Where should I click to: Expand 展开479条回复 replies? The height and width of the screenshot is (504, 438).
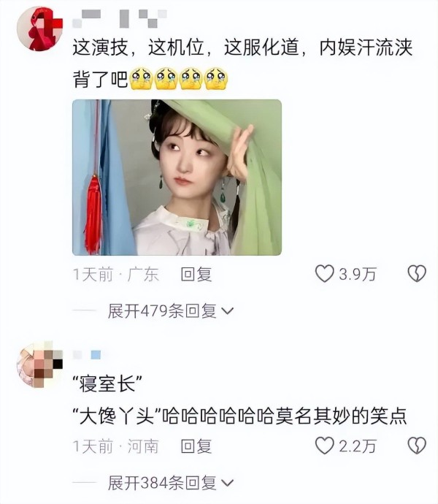pos(171,311)
